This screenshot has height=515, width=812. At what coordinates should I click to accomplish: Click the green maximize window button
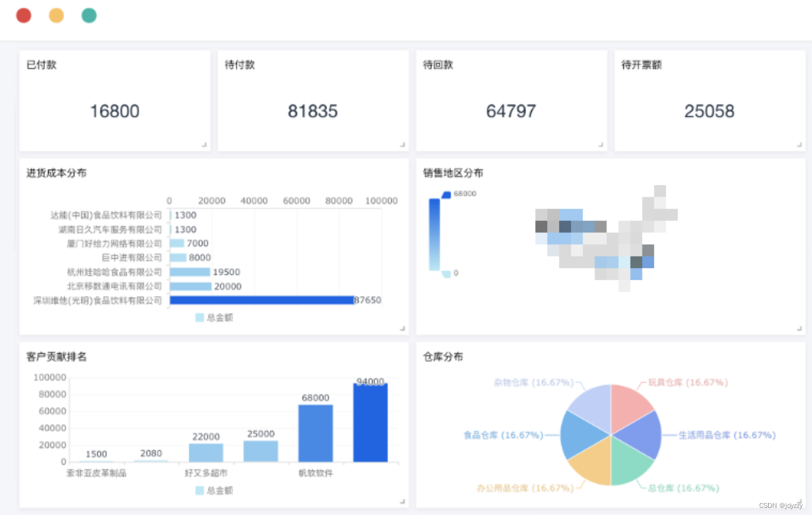[89, 15]
